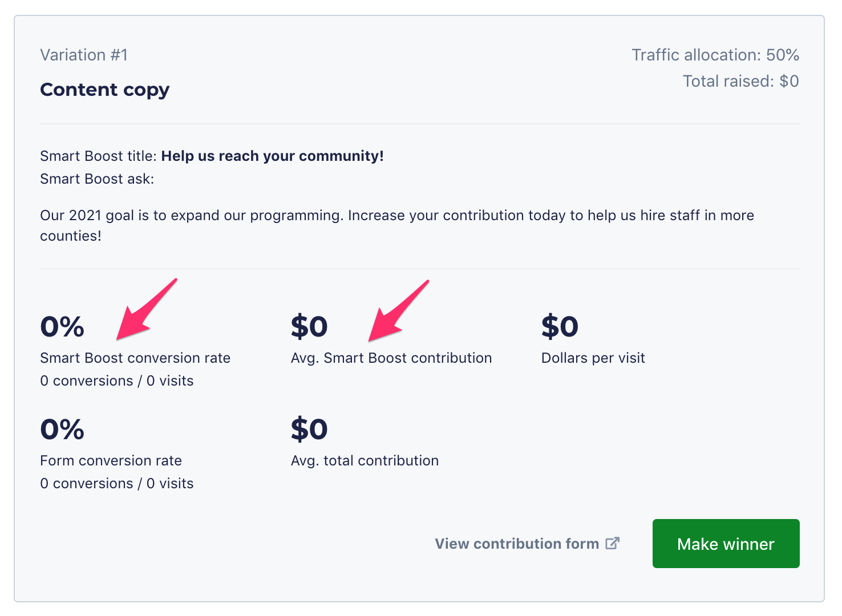Viewport: 842px width, 616px height.
Task: Click the Traffic allocation: 50% text
Action: point(715,55)
